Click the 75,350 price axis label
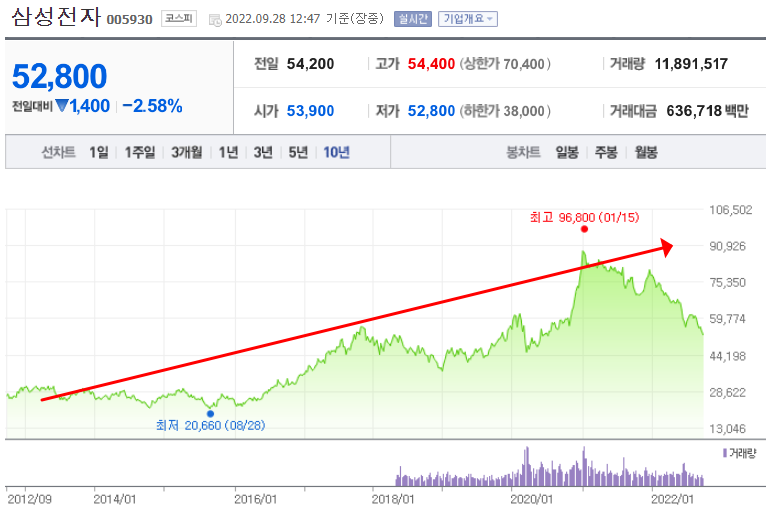Image resolution: width=766 pixels, height=516 pixels. (728, 282)
